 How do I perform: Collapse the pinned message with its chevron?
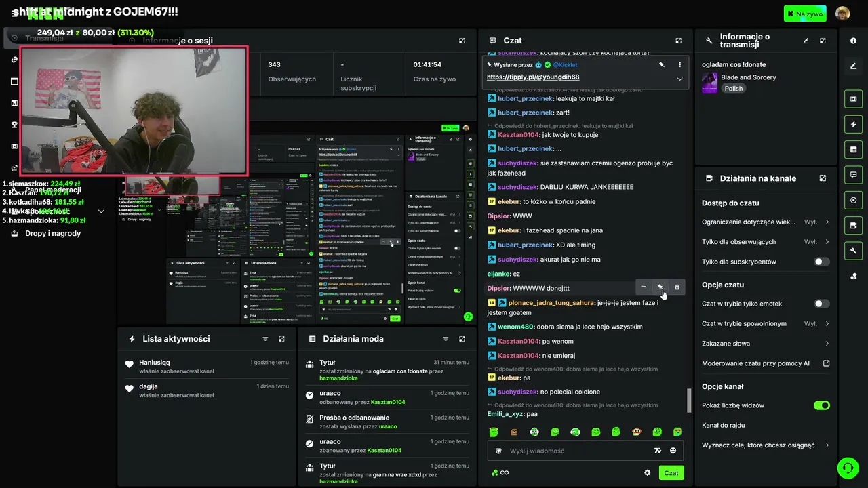[679, 79]
